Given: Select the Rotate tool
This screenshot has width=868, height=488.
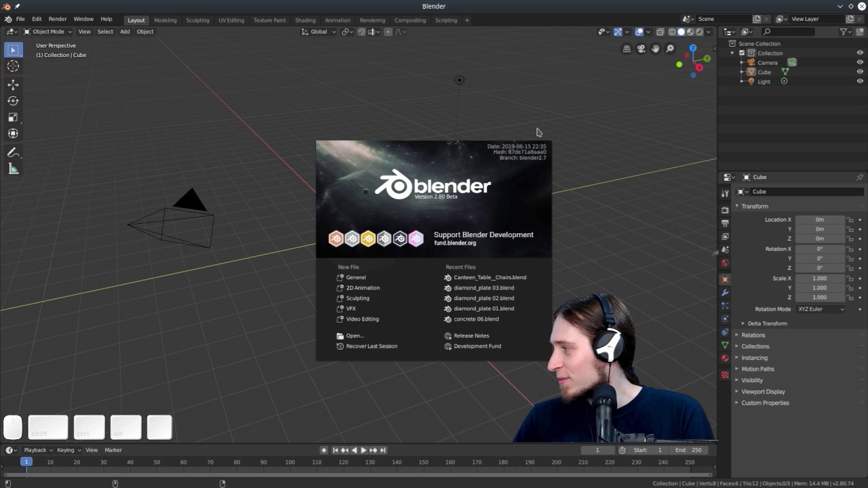Looking at the screenshot, I should pyautogui.click(x=13, y=101).
